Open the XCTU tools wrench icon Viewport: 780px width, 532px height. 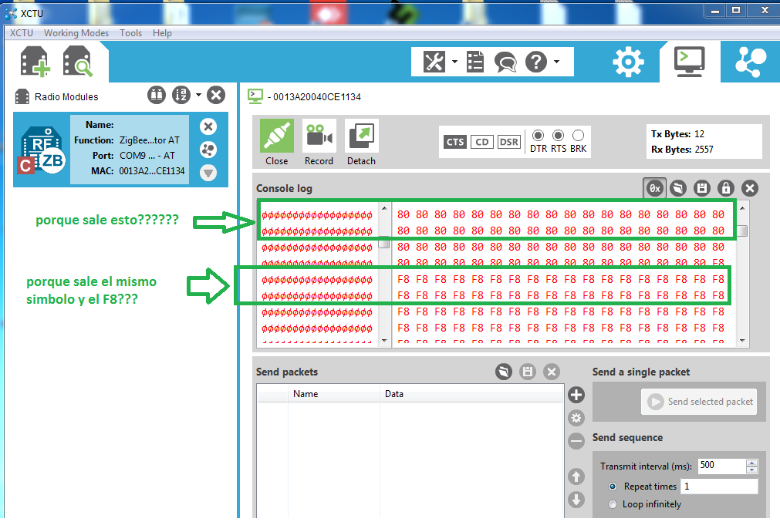click(434, 62)
